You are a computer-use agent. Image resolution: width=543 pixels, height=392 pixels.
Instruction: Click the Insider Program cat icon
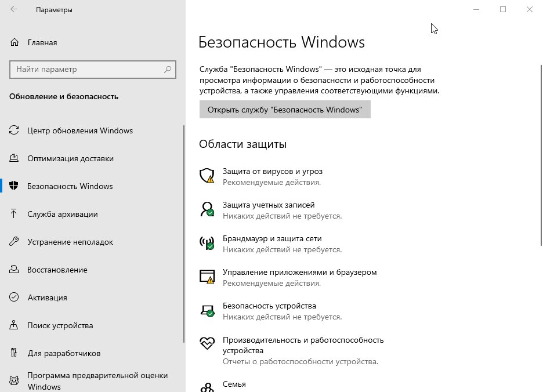tap(14, 380)
